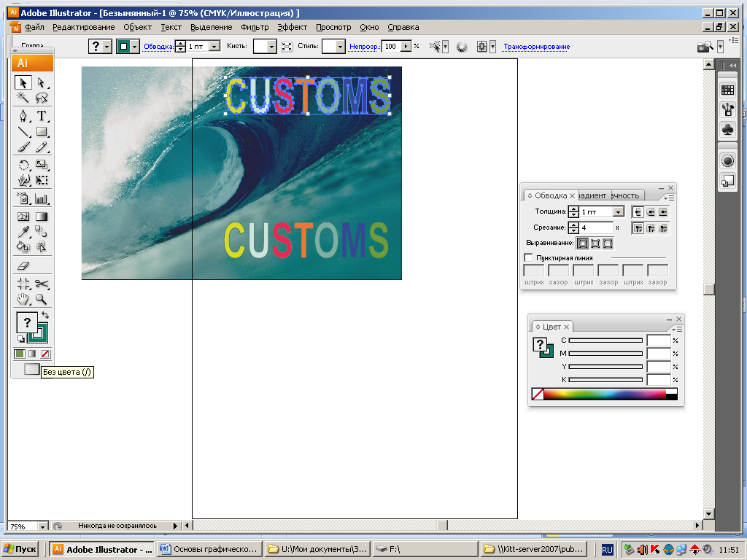Select the Rotate tool
747x560 pixels.
pyautogui.click(x=23, y=165)
